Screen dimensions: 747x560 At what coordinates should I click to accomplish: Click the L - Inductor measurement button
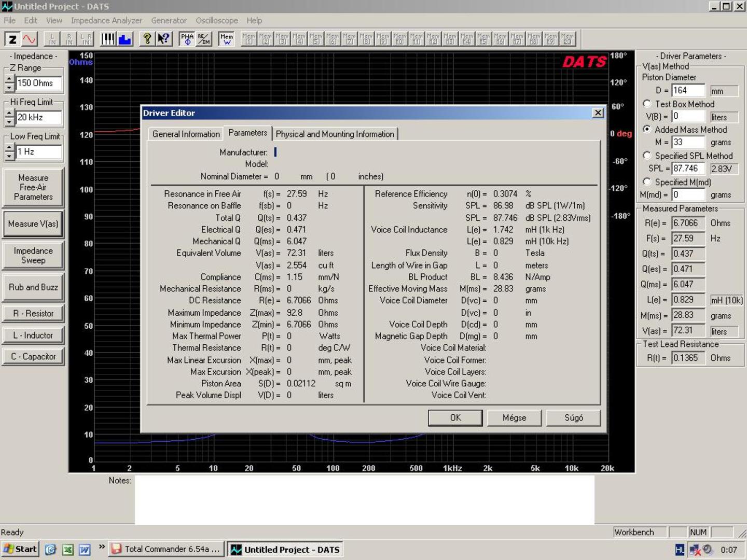(33, 335)
